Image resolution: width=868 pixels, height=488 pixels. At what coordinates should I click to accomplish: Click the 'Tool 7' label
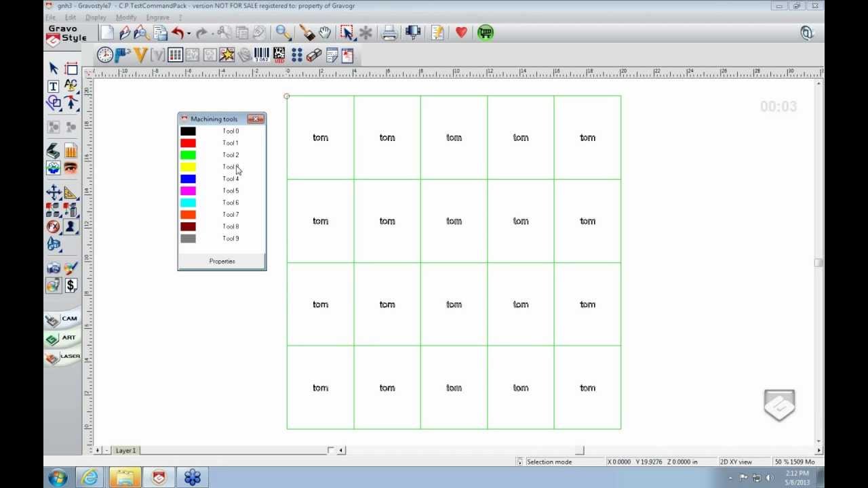pyautogui.click(x=231, y=215)
